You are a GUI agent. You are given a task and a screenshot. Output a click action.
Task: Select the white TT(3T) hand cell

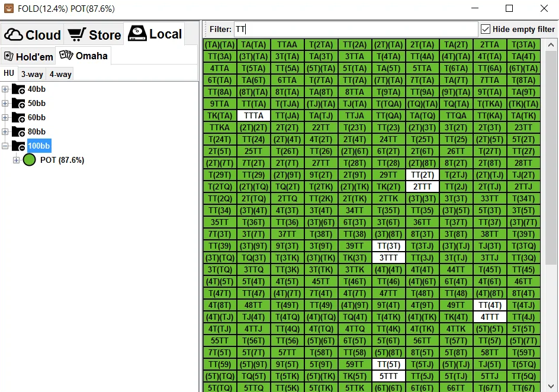(388, 246)
